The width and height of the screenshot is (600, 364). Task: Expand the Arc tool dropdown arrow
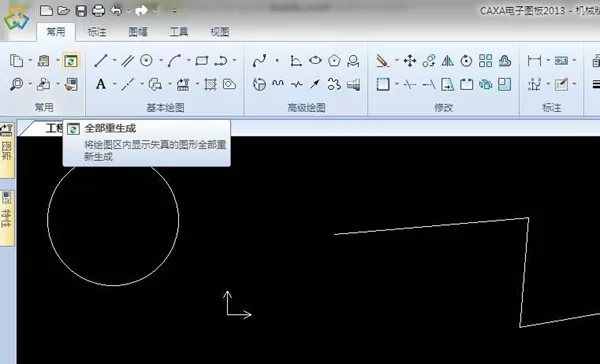pyautogui.click(x=189, y=60)
